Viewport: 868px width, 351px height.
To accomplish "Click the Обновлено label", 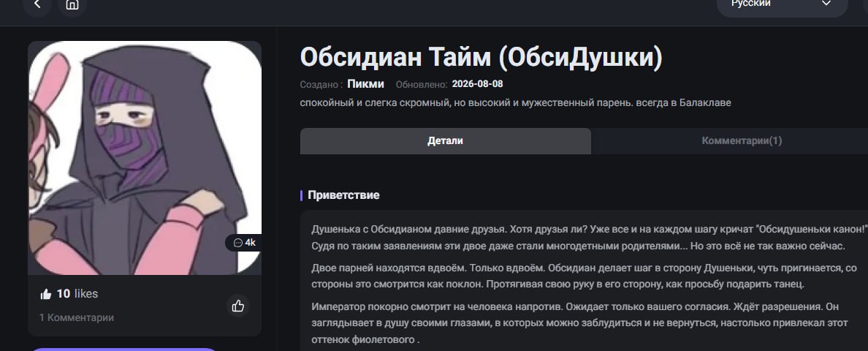I will point(422,85).
